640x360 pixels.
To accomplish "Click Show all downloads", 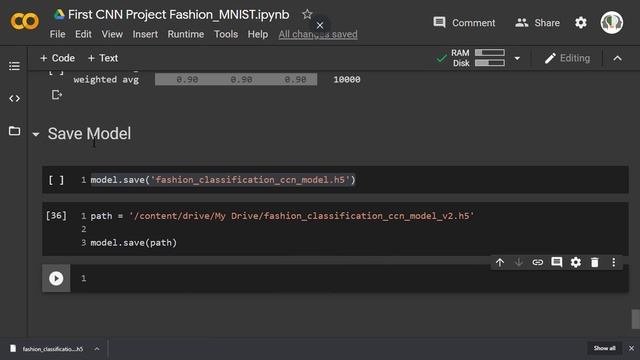I will click(x=604, y=348).
